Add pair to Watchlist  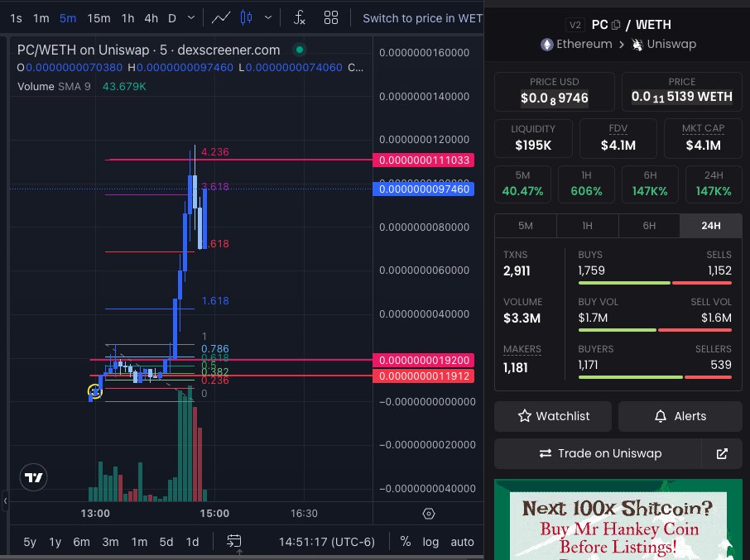pyautogui.click(x=552, y=416)
